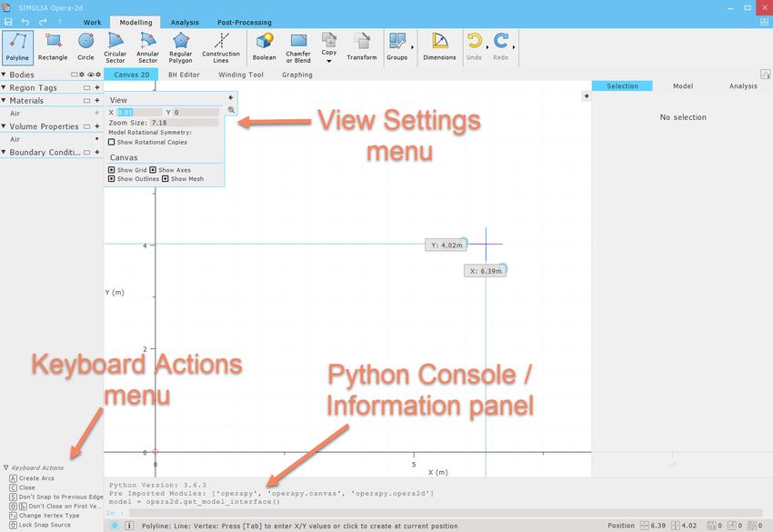Toggle Bodies visibility eye icon
The height and width of the screenshot is (532, 773).
pyautogui.click(x=90, y=75)
